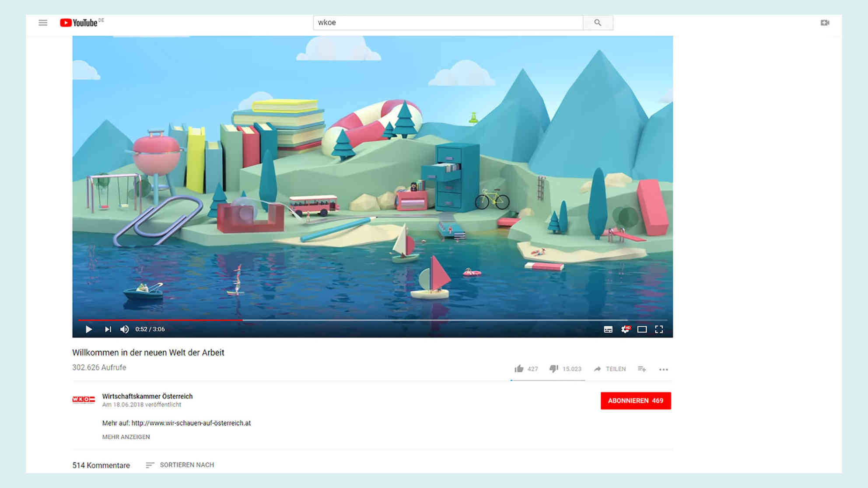Play the video
The width and height of the screenshot is (868, 488).
click(89, 329)
